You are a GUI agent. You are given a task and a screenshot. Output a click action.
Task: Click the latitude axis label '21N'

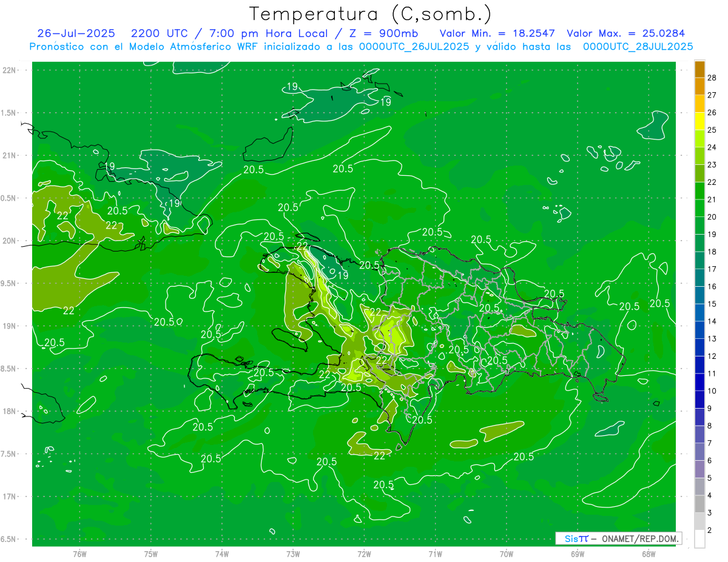coord(10,155)
